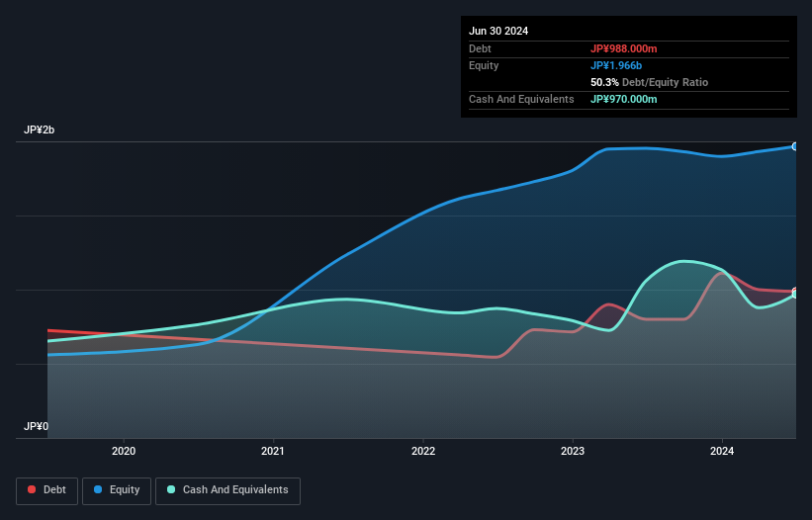This screenshot has height=520, width=812.
Task: Click the Debt row label in tooltip
Action: point(480,48)
